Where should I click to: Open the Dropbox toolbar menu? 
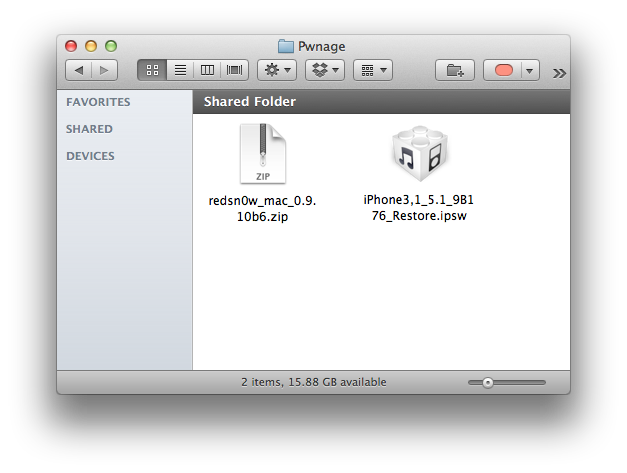[x=325, y=70]
